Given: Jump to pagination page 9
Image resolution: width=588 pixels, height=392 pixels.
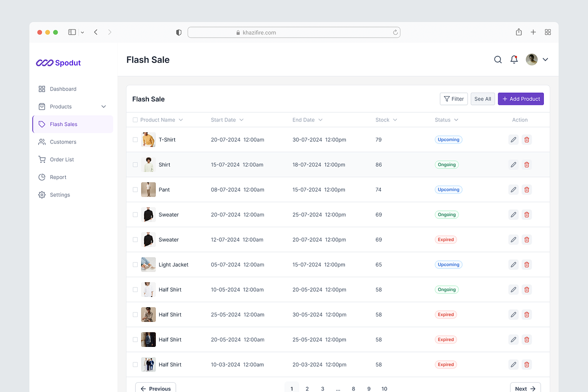Looking at the screenshot, I should coord(369,389).
